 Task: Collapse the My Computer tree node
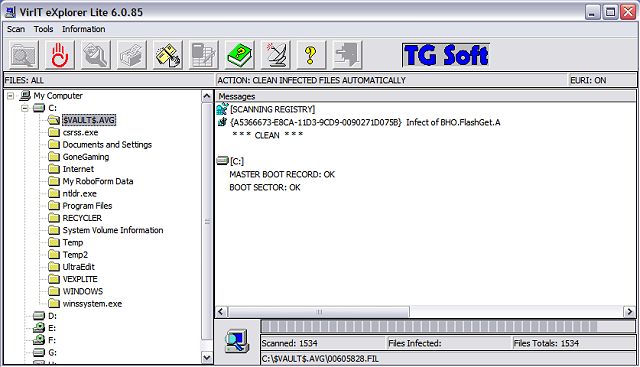point(11,96)
